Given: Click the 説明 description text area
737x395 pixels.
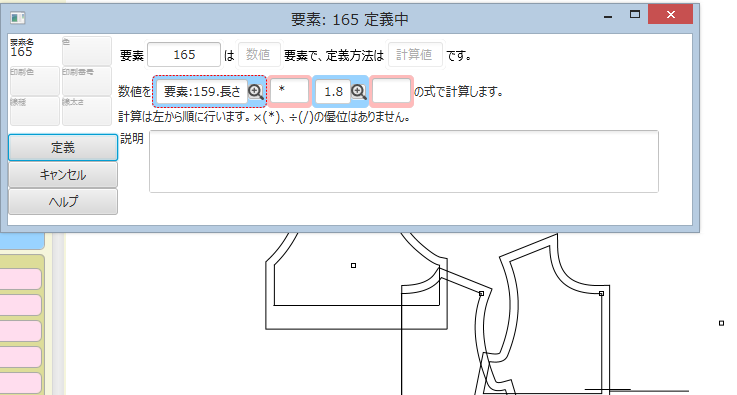Looking at the screenshot, I should point(404,161).
